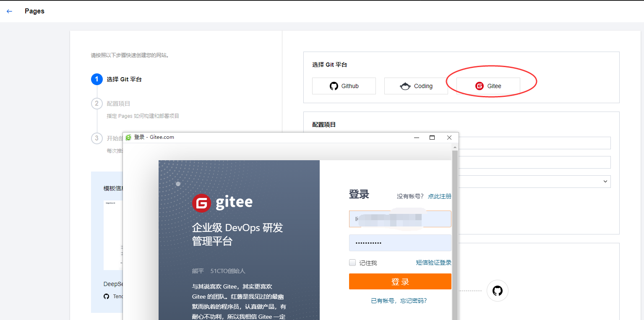
Task: Click the Gitee username input field
Action: 400,219
